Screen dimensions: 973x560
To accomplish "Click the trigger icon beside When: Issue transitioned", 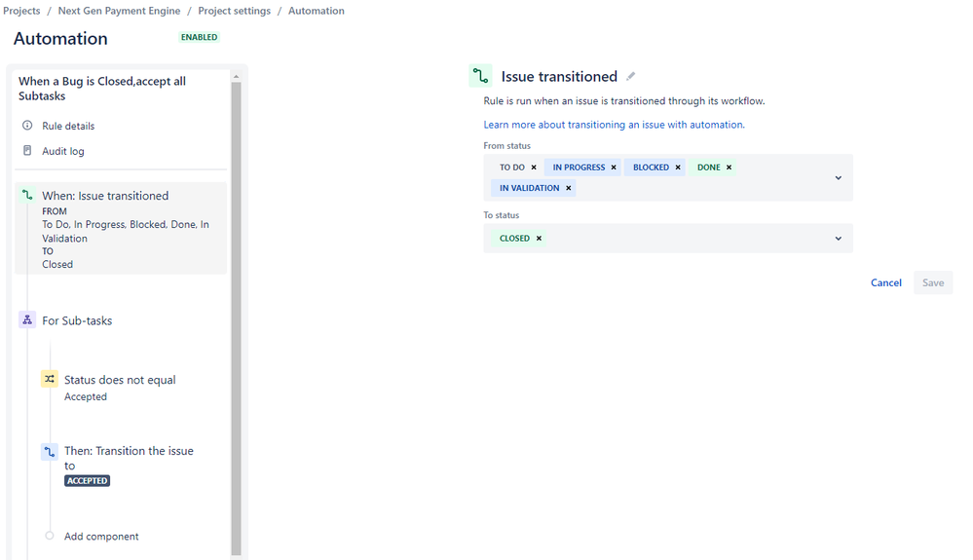I will (x=27, y=196).
